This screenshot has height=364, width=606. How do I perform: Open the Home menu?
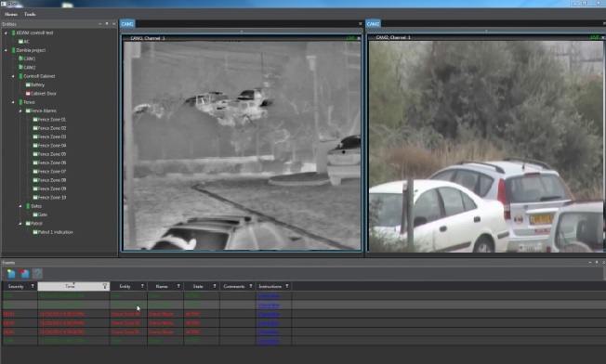coord(11,14)
